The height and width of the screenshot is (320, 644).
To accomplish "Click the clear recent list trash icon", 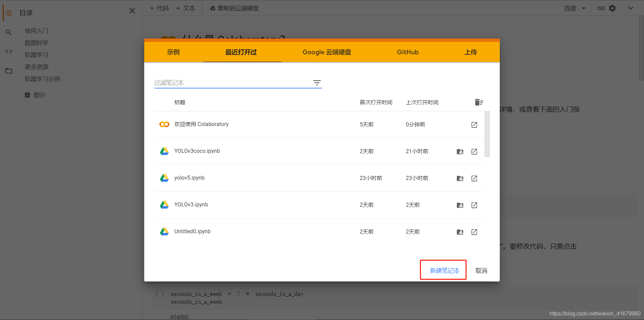I will (x=479, y=102).
